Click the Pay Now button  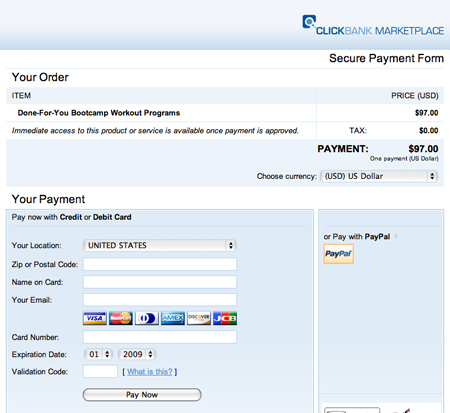point(142,395)
